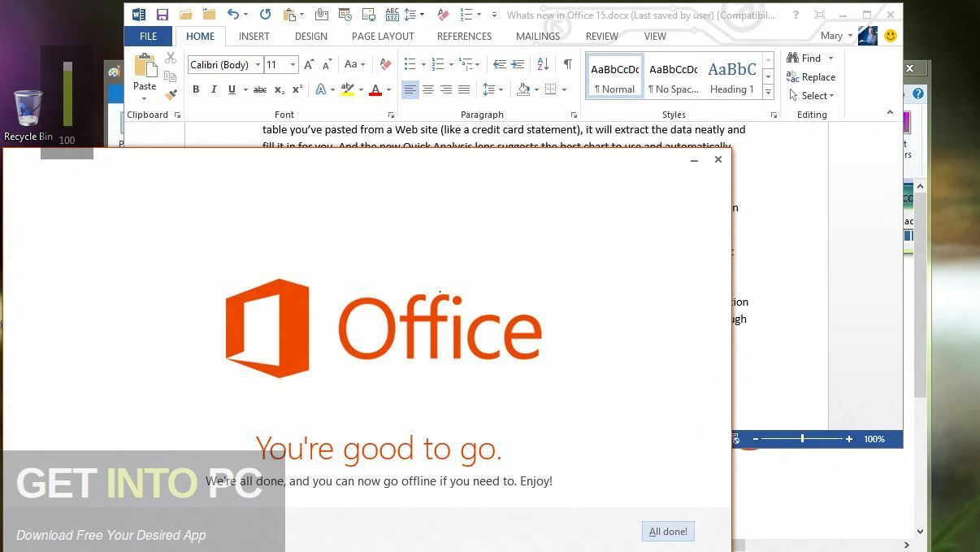Open the font color dropdown arrow

[388, 89]
